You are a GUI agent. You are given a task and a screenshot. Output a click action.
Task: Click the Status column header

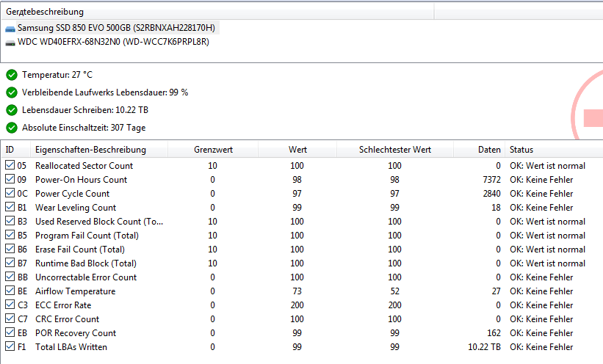554,150
